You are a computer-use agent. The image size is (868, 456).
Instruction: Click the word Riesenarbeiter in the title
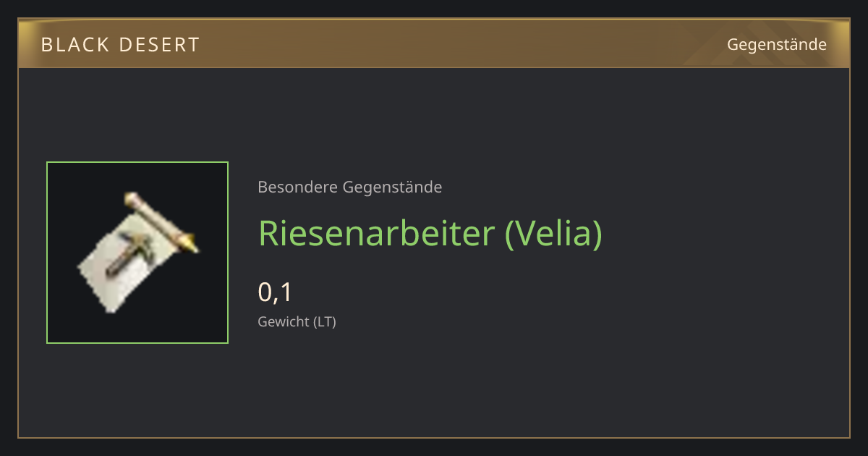pyautogui.click(x=377, y=233)
